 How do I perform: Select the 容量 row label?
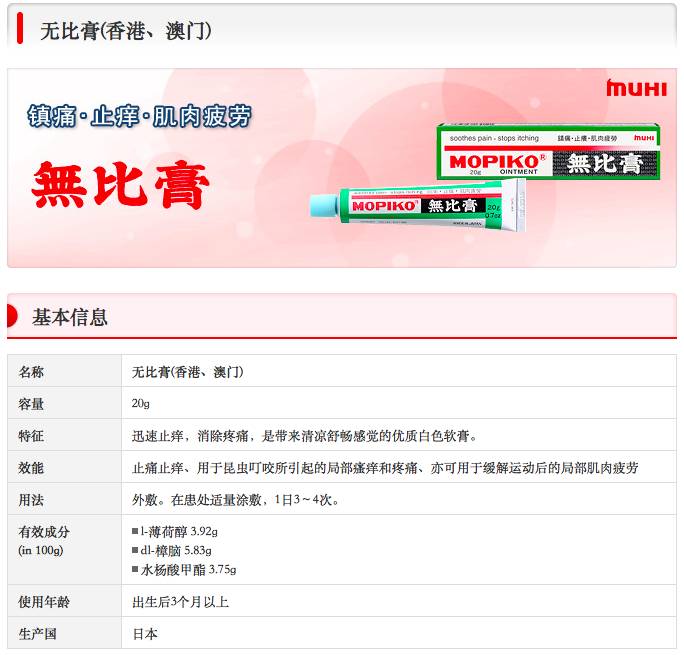pyautogui.click(x=31, y=404)
